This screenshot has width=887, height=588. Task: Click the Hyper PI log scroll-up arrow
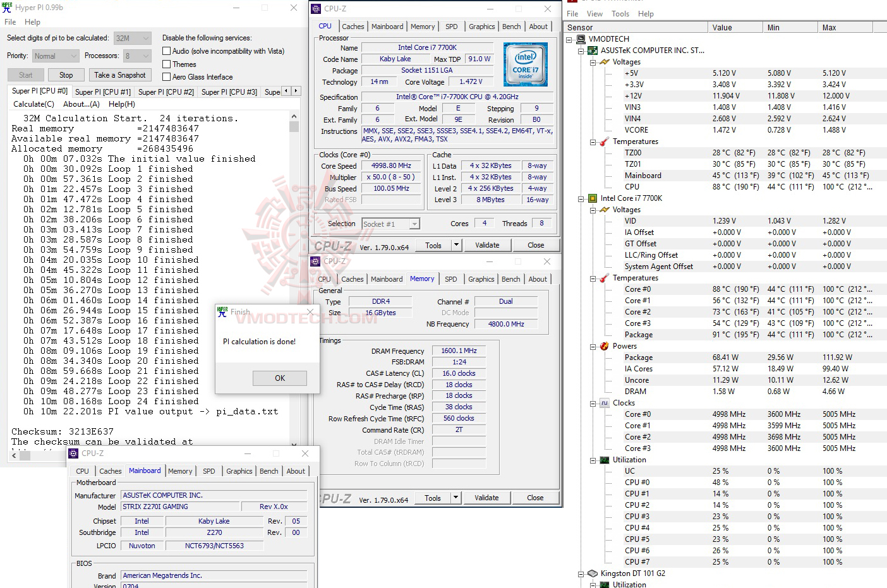pyautogui.click(x=294, y=116)
